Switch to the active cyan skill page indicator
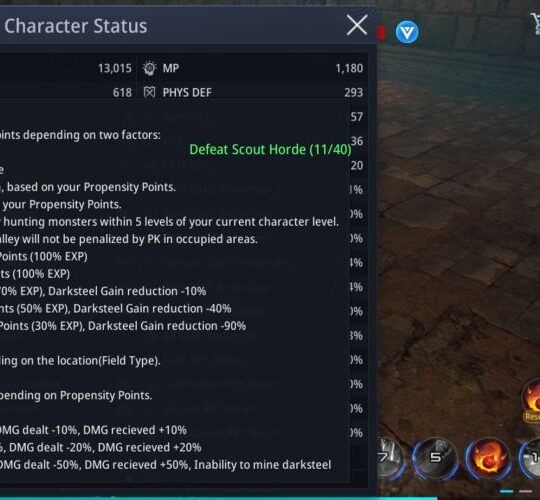This screenshot has height=500, width=540. tap(507, 491)
